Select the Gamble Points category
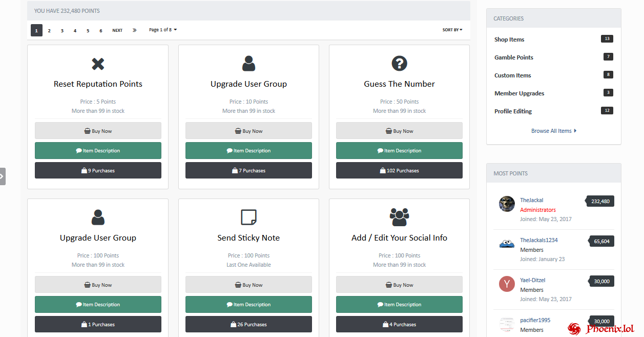The width and height of the screenshot is (644, 337). (x=513, y=57)
